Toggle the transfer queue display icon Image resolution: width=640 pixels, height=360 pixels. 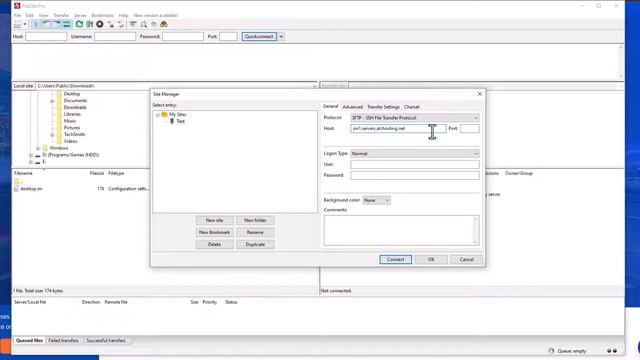pyautogui.click(x=66, y=24)
